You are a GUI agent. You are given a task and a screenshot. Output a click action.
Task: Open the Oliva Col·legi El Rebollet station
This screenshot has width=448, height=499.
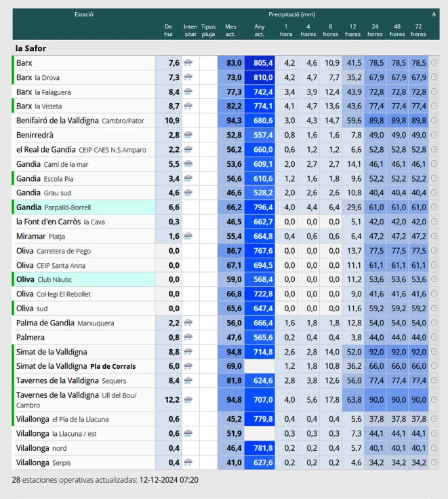pos(54,294)
